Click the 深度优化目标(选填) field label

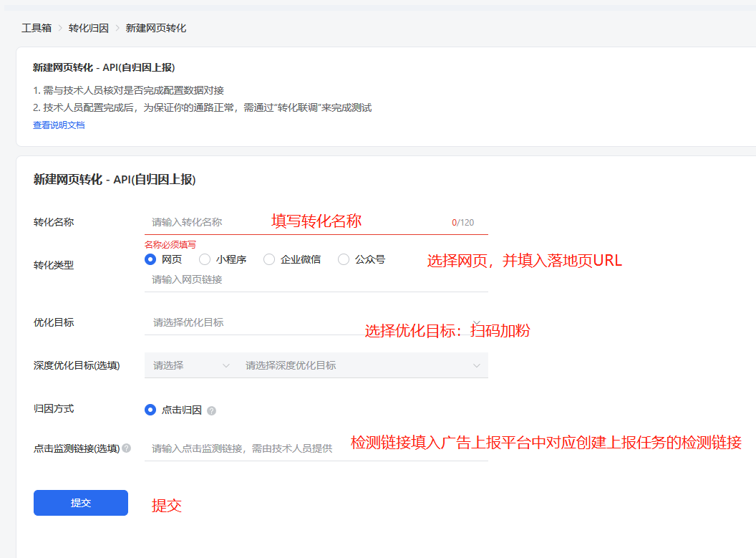77,365
